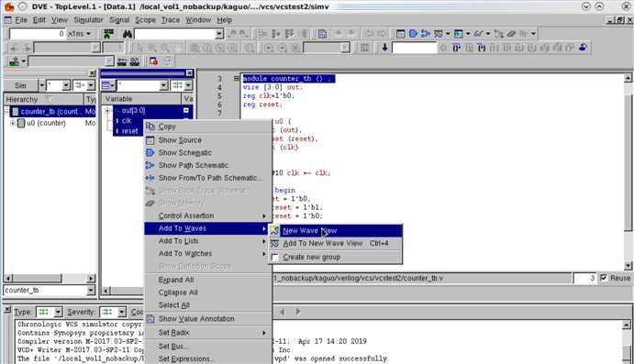Click the DVE application icon in title bar
The height and width of the screenshot is (364, 634).
9,6
